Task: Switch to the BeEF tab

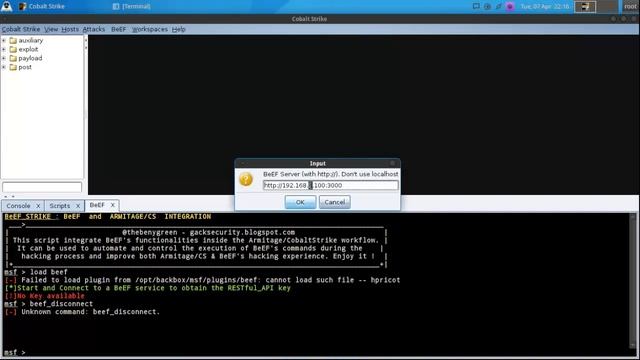Action: (x=97, y=205)
